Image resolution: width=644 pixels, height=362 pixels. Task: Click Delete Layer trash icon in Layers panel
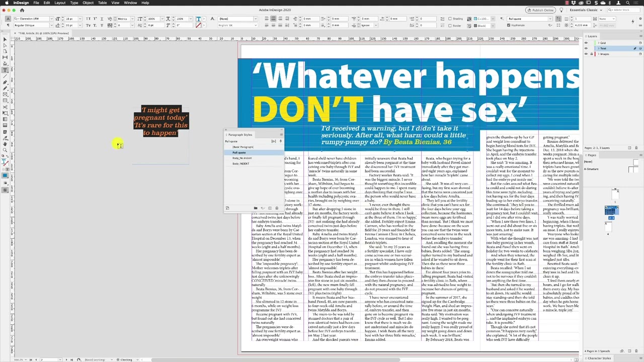636,148
